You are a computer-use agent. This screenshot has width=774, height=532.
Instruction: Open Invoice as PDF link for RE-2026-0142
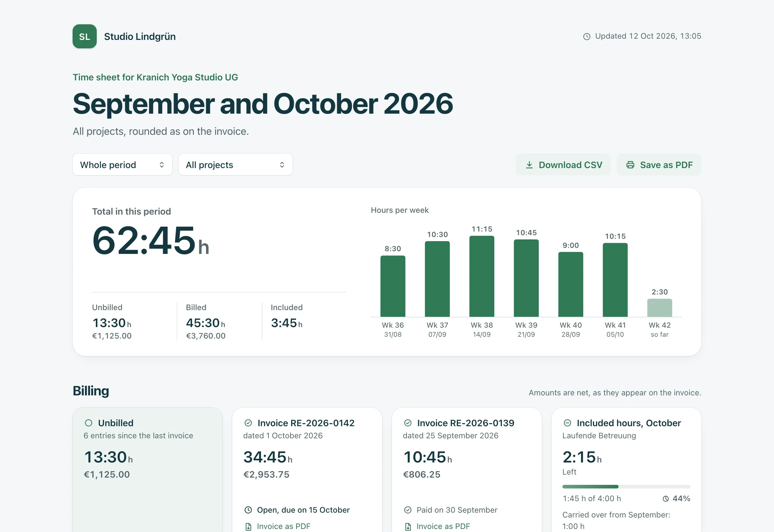click(284, 526)
